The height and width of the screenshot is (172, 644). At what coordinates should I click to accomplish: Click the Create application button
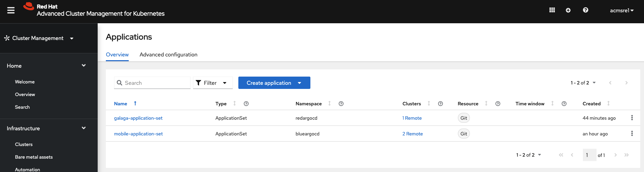(x=274, y=83)
